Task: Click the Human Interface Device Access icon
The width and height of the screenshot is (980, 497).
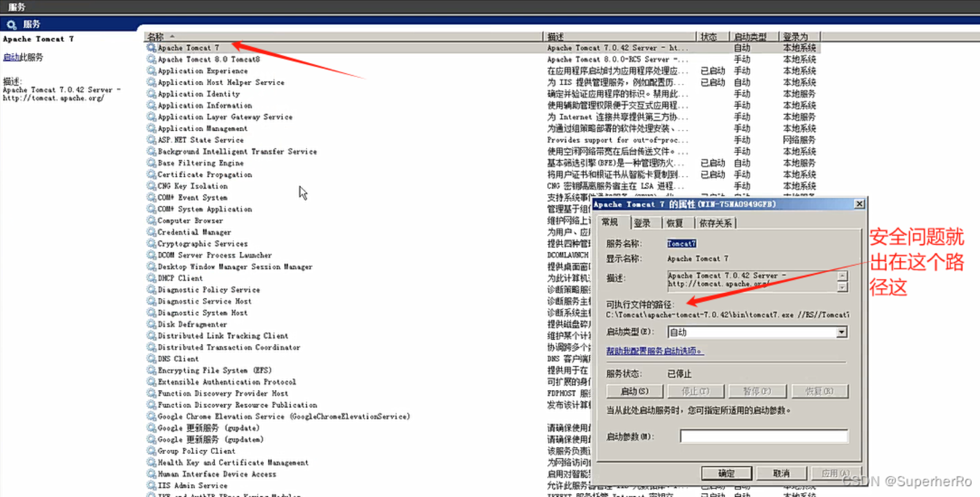Action: tap(152, 474)
